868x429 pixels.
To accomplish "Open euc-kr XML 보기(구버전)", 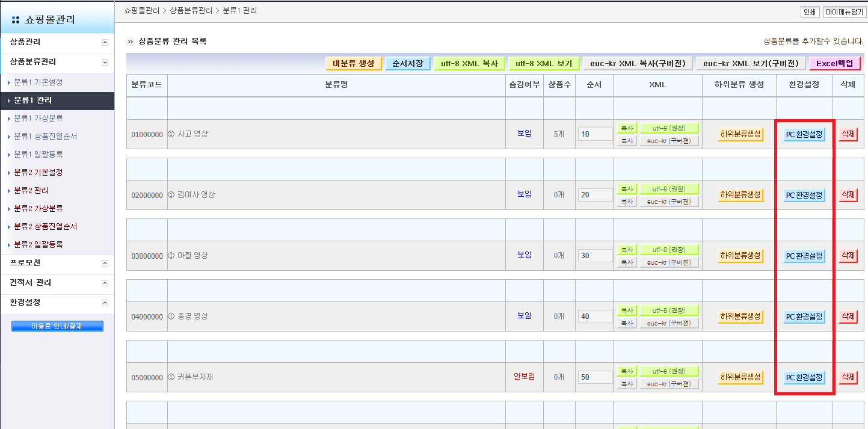I will [x=751, y=63].
